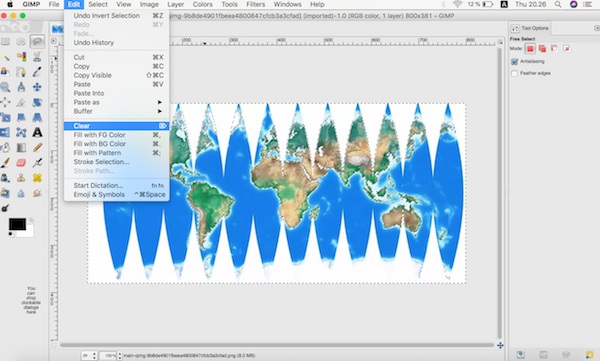Swap foreground and background colors arrow
Screen dimensions: 600x361
click(x=31, y=221)
